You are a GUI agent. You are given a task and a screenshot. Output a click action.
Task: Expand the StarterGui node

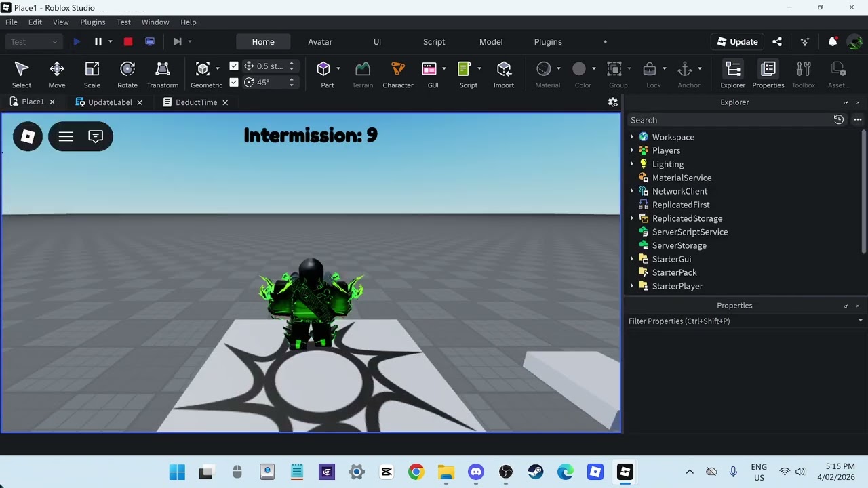pyautogui.click(x=632, y=259)
